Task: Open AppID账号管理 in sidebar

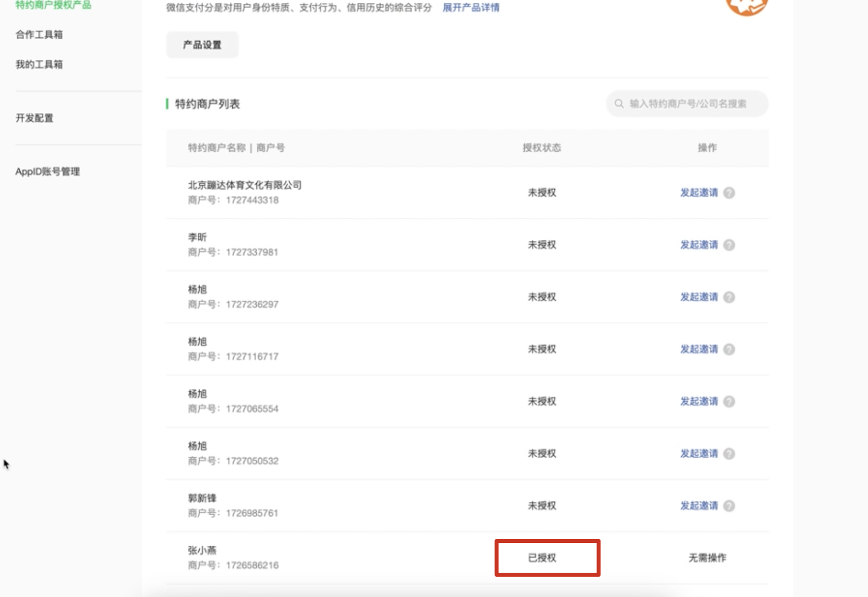Action: 48,172
